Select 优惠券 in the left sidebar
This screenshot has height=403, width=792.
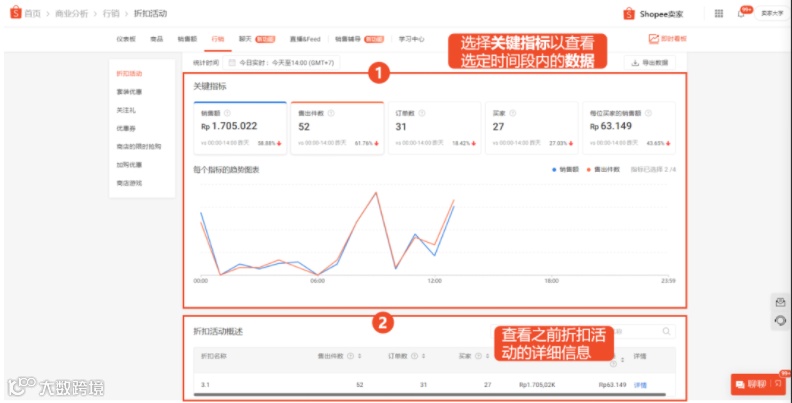click(126, 128)
